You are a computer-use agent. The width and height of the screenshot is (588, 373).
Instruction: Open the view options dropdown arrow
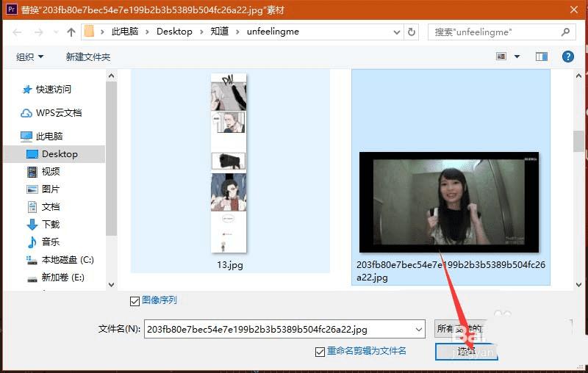click(517, 57)
